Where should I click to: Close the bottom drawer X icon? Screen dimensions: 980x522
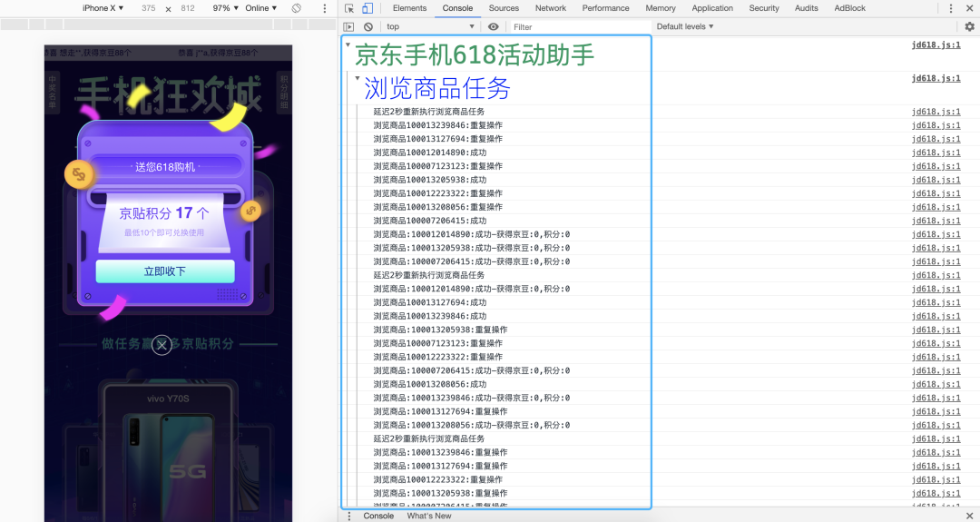pyautogui.click(x=969, y=516)
